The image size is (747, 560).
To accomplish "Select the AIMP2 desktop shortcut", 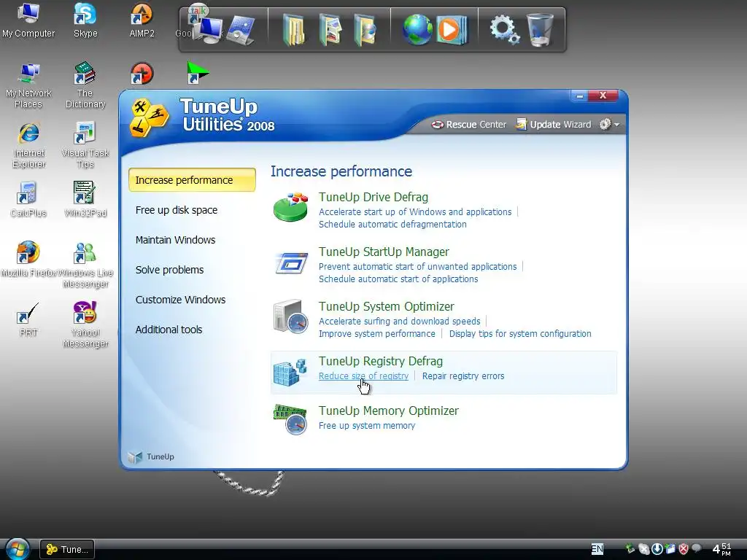I will coord(142,20).
